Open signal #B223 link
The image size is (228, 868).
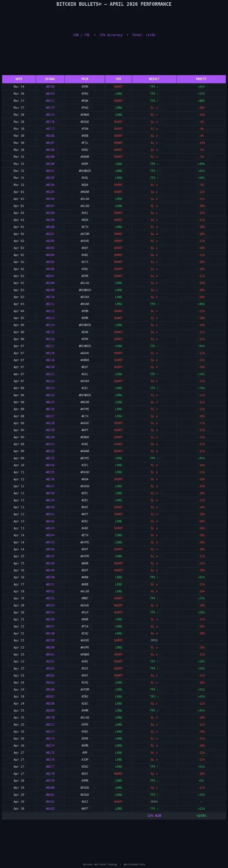tap(50, 388)
